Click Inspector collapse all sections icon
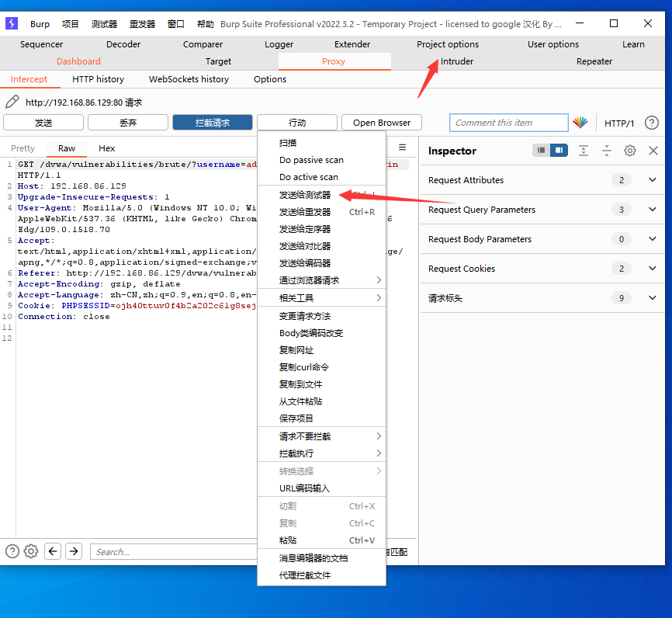 tap(606, 151)
